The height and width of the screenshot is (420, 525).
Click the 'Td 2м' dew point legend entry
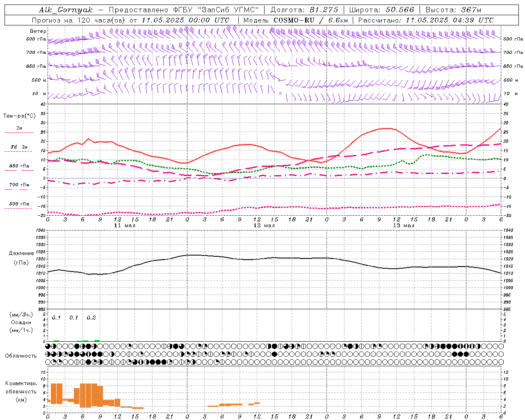19,146
